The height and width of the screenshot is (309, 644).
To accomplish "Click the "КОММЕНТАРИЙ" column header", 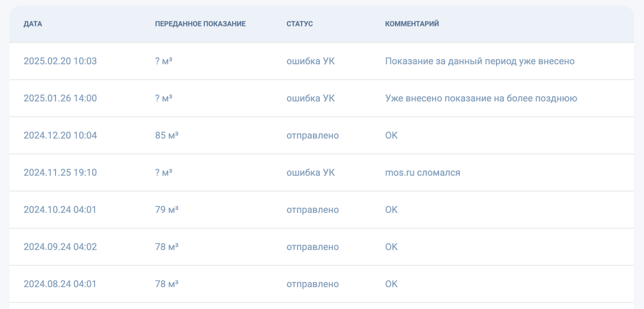I will 411,24.
